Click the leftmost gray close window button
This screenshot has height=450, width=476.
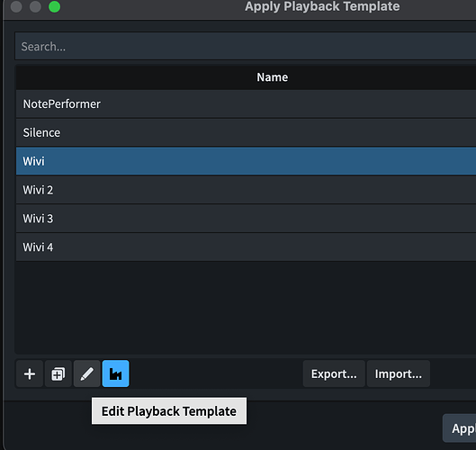coord(16,6)
